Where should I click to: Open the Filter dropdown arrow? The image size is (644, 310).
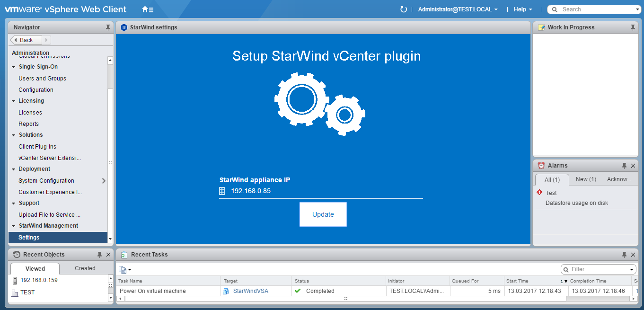(x=632, y=269)
